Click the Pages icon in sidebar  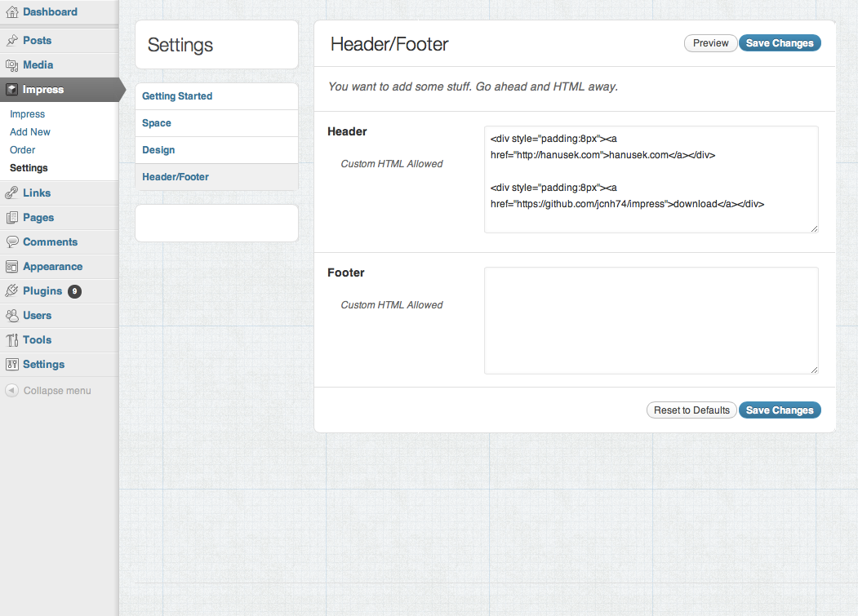pyautogui.click(x=11, y=218)
